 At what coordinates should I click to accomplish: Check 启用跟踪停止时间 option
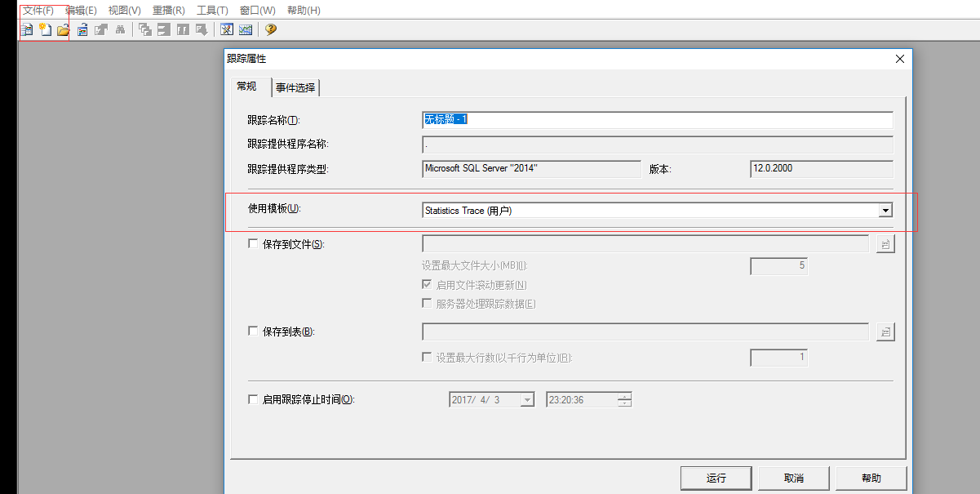tap(253, 400)
